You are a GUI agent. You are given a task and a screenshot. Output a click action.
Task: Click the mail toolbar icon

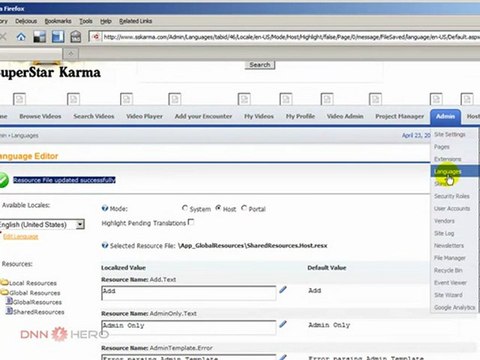click(76, 37)
